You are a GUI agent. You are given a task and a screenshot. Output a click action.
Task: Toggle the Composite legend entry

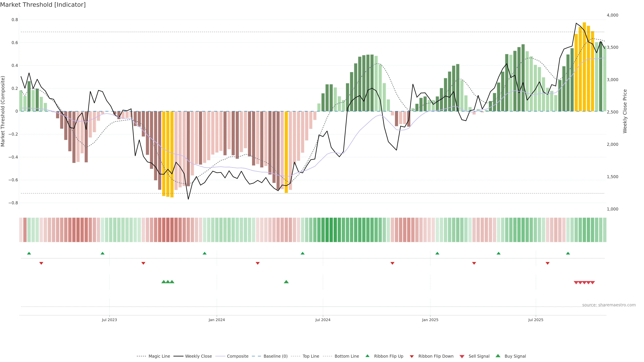237,356
